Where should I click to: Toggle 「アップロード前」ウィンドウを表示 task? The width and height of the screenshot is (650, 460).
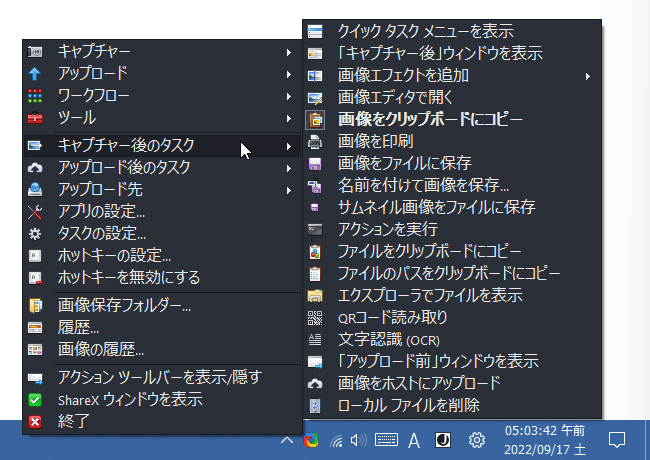(x=452, y=362)
